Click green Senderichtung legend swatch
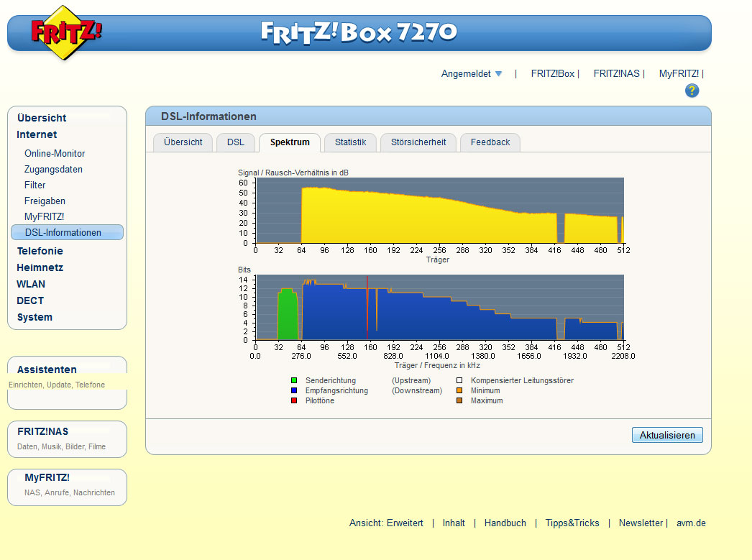This screenshot has width=752, height=560. click(x=294, y=380)
